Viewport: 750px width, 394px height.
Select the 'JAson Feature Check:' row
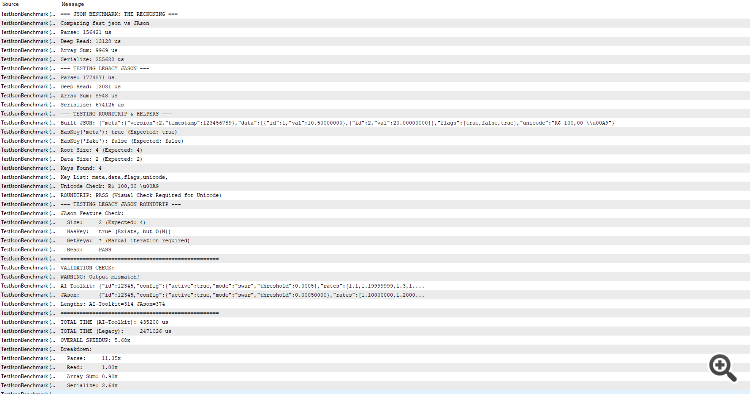point(375,213)
